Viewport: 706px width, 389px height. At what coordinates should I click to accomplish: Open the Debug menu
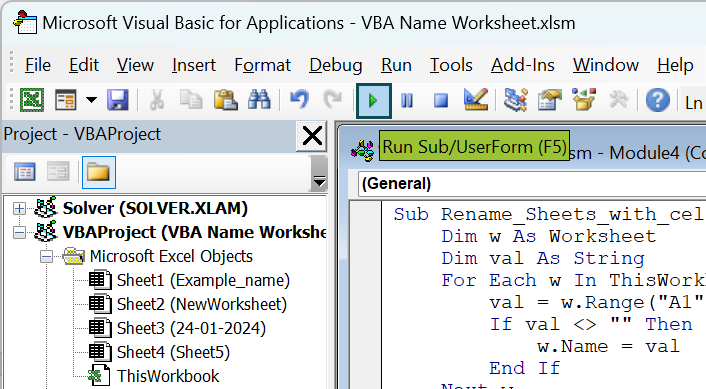[x=336, y=65]
